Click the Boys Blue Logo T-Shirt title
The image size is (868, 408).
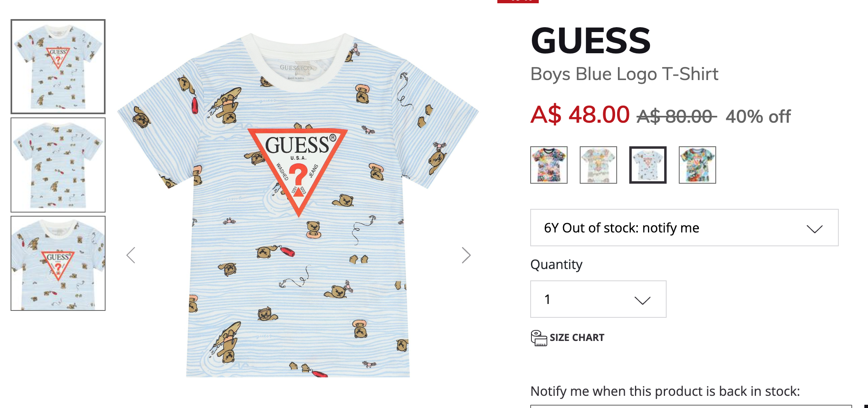coord(624,74)
